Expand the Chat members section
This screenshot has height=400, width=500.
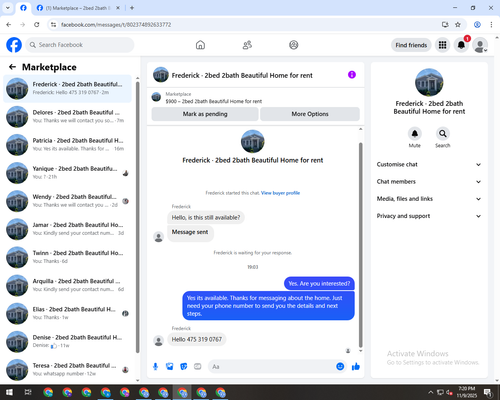pyautogui.click(x=429, y=182)
